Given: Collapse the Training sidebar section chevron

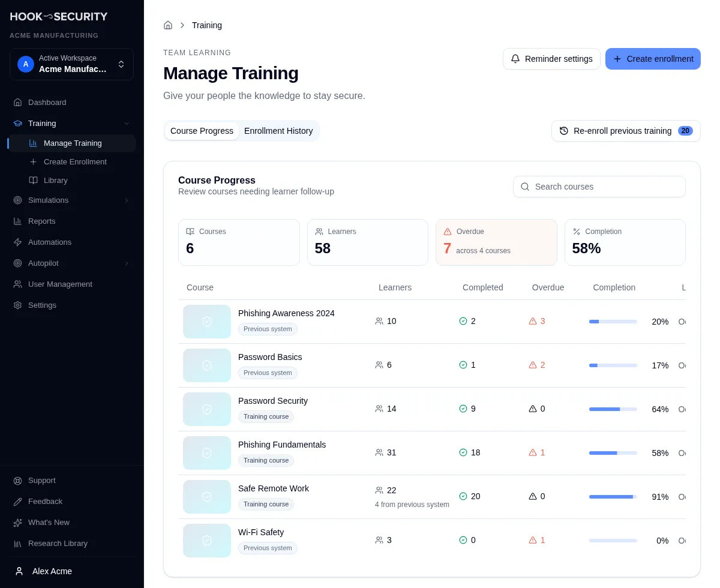Looking at the screenshot, I should point(127,124).
